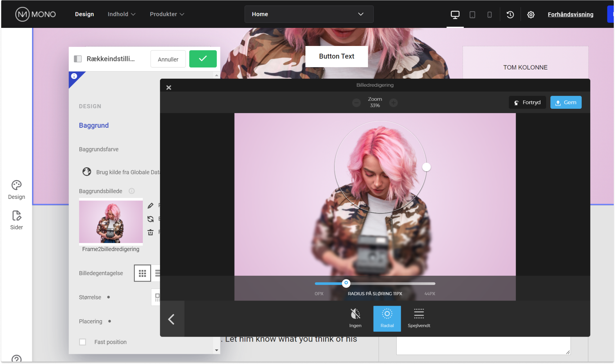This screenshot has width=615, height=364.
Task: Click the Gem save button
Action: pyautogui.click(x=566, y=102)
